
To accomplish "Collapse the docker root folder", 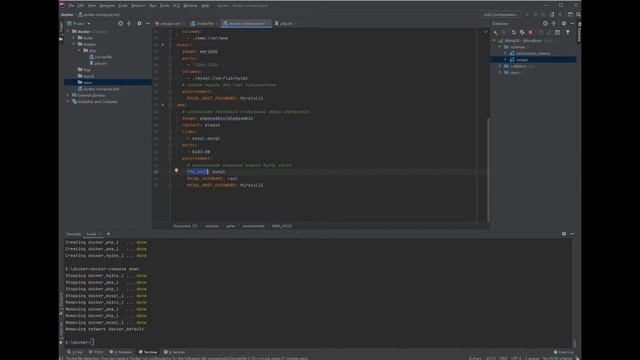I will (x=69, y=31).
